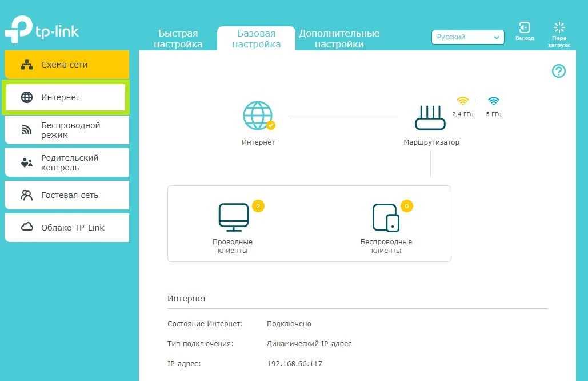
Task: Click the 2.4 GHz Wi-Fi icon
Action: pos(462,101)
